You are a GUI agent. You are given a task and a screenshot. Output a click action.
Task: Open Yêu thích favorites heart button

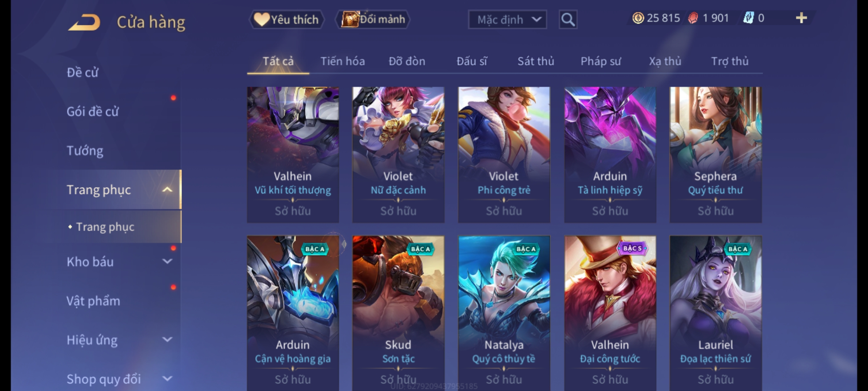click(286, 20)
